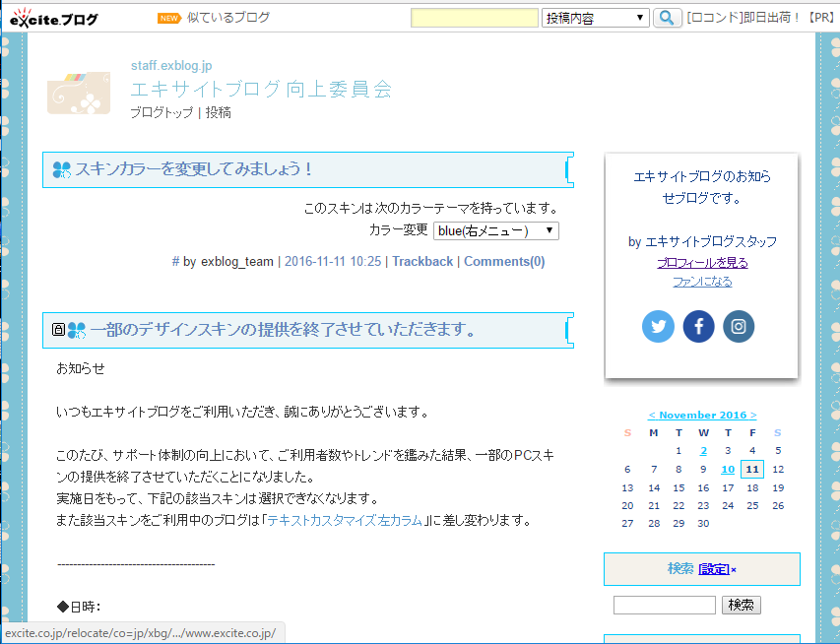This screenshot has height=644, width=840.
Task: Click the clover icon beside スキンカラー post title
Action: [x=62, y=169]
